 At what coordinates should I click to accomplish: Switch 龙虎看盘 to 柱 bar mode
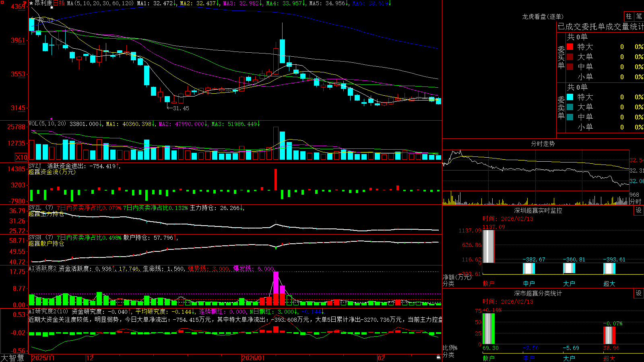click(629, 16)
